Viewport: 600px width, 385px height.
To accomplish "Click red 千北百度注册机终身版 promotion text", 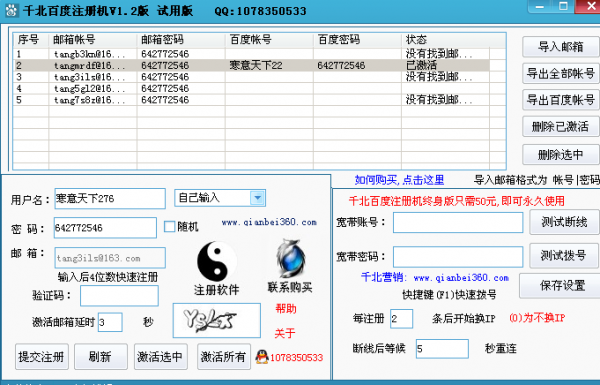I will 457,201.
